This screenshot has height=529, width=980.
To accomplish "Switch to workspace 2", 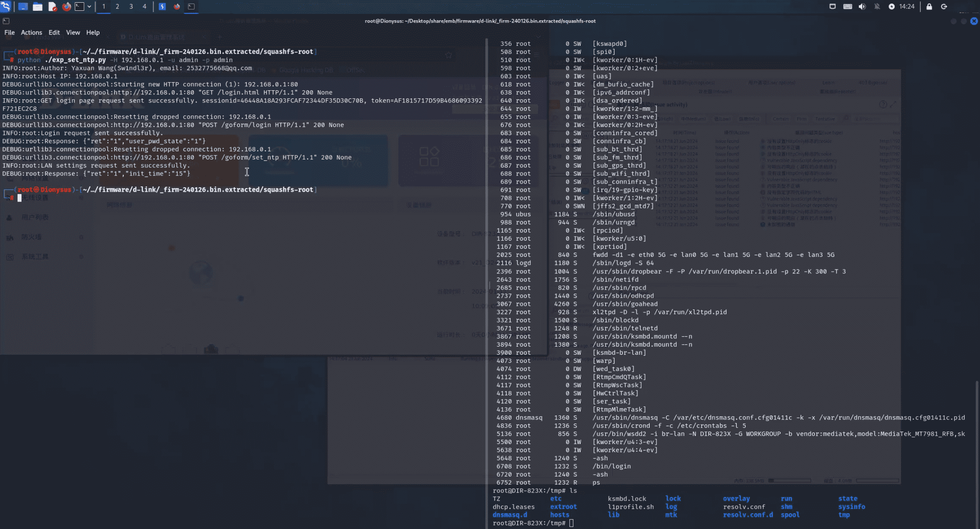I will [117, 6].
